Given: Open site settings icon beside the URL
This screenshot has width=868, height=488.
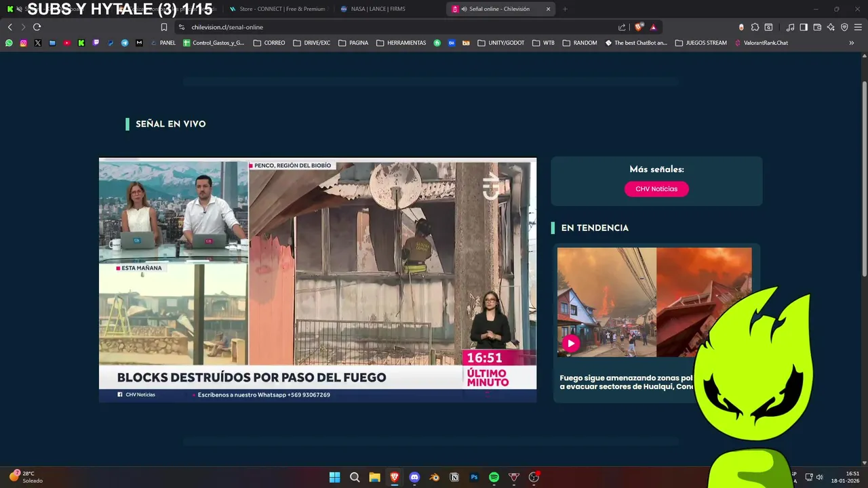Looking at the screenshot, I should coord(181,27).
